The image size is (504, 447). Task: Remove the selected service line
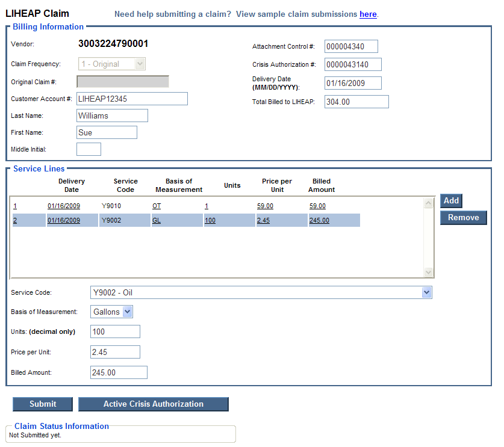(463, 218)
